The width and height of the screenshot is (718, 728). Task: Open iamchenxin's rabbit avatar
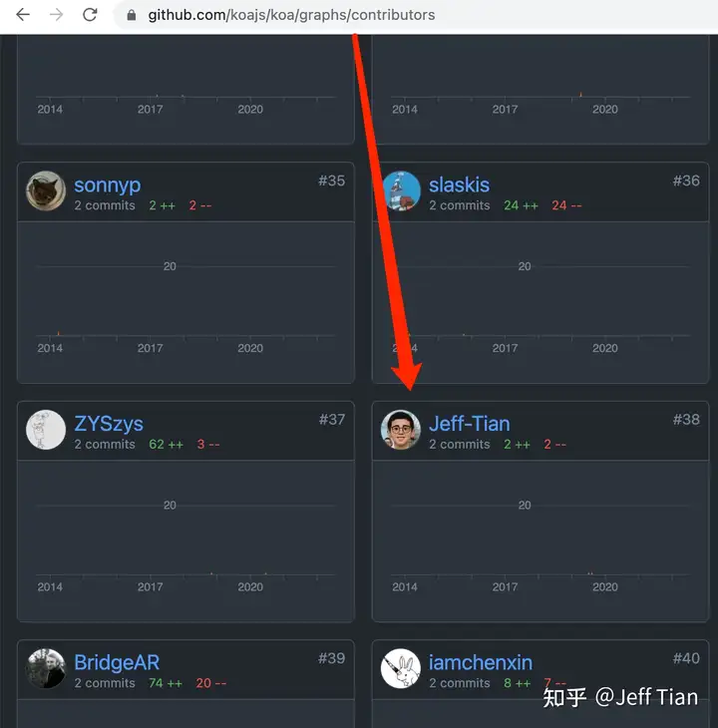point(401,668)
